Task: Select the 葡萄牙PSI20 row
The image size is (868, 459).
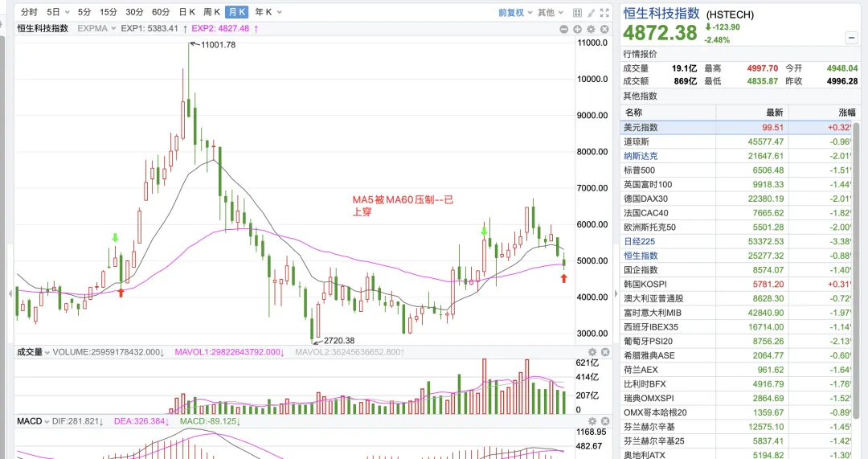Action: coord(737,341)
